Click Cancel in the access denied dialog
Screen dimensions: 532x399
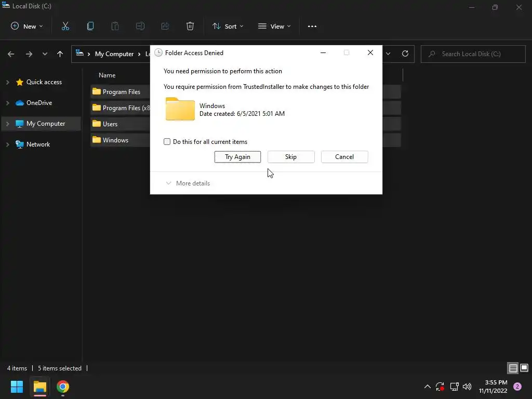pos(344,157)
